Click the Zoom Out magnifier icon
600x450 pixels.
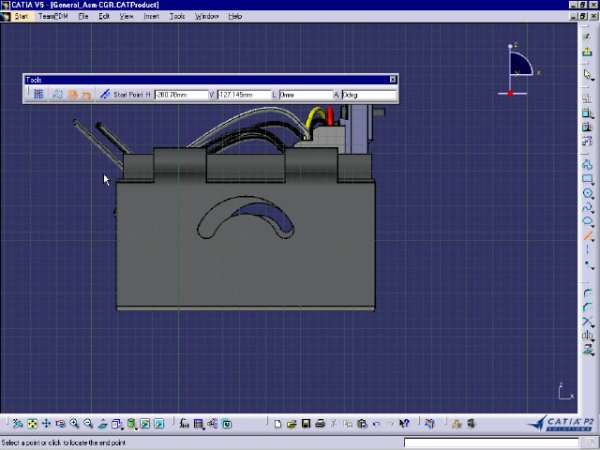tap(88, 424)
